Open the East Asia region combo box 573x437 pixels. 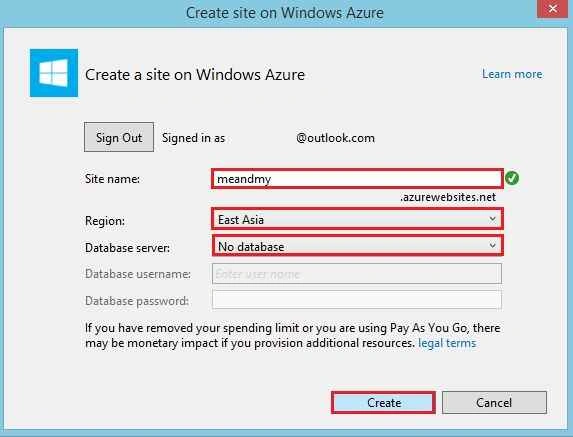pos(357,219)
